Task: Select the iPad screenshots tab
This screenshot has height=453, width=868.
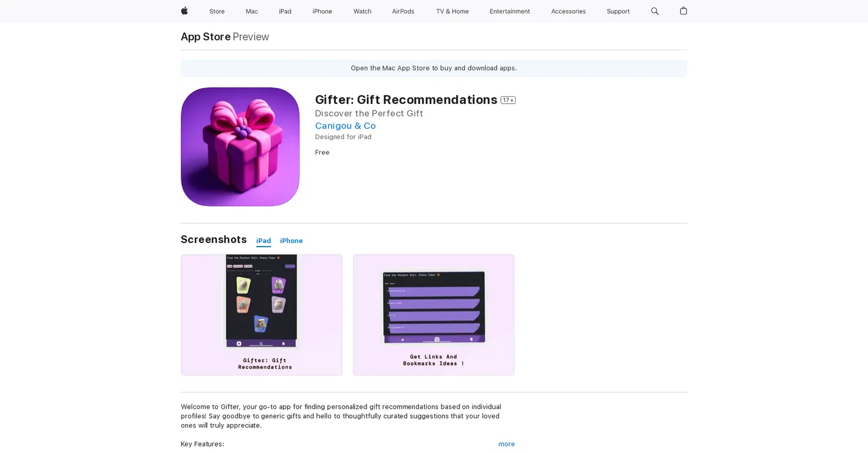Action: tap(263, 241)
